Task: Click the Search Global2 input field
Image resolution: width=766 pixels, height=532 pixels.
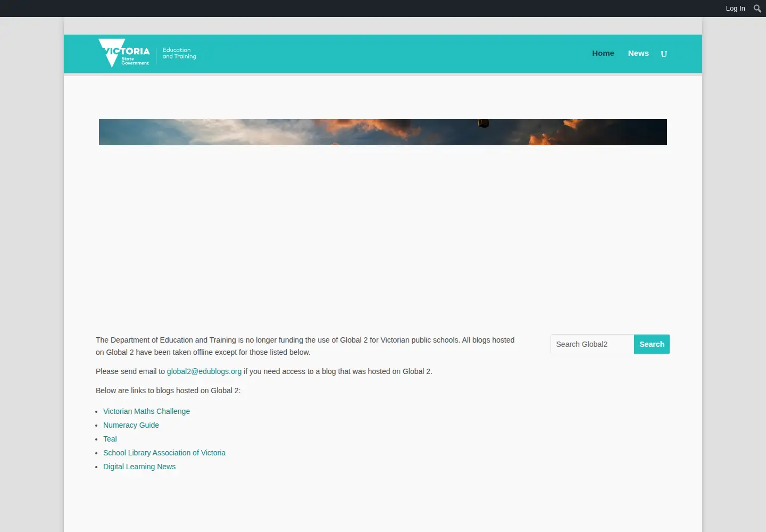Action: click(592, 344)
